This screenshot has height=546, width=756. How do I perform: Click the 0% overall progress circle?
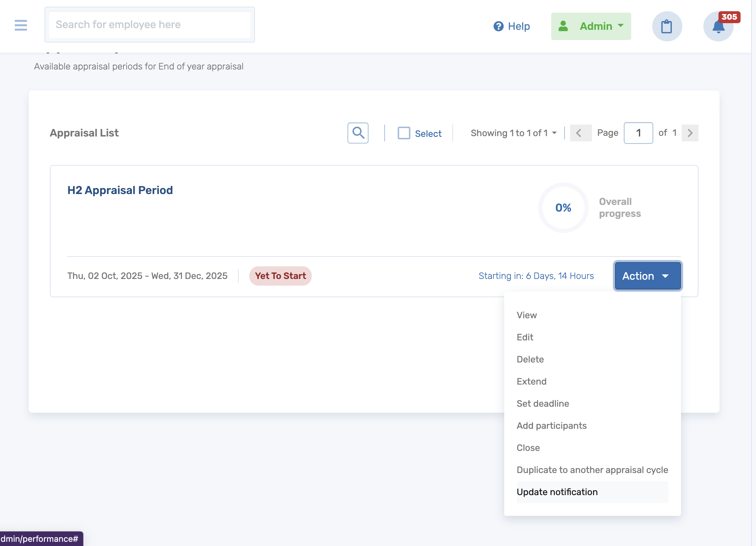tap(563, 208)
